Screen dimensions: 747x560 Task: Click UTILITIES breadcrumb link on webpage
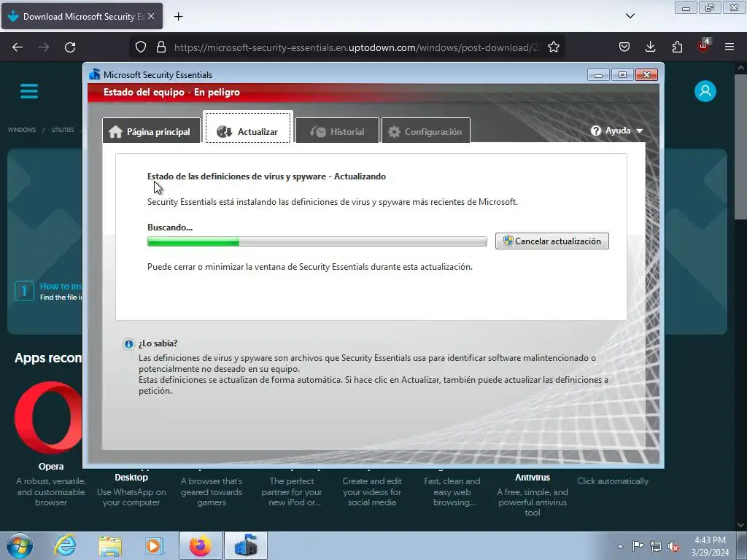[63, 130]
